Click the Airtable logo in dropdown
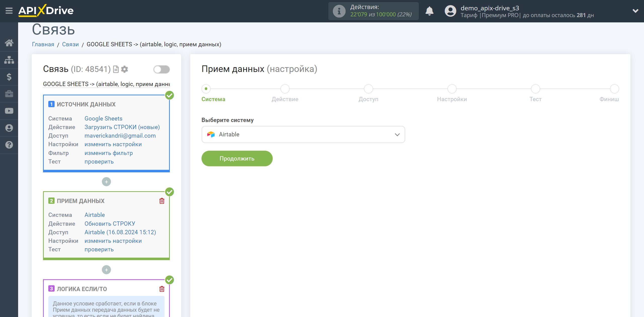The width and height of the screenshot is (644, 317). (211, 134)
